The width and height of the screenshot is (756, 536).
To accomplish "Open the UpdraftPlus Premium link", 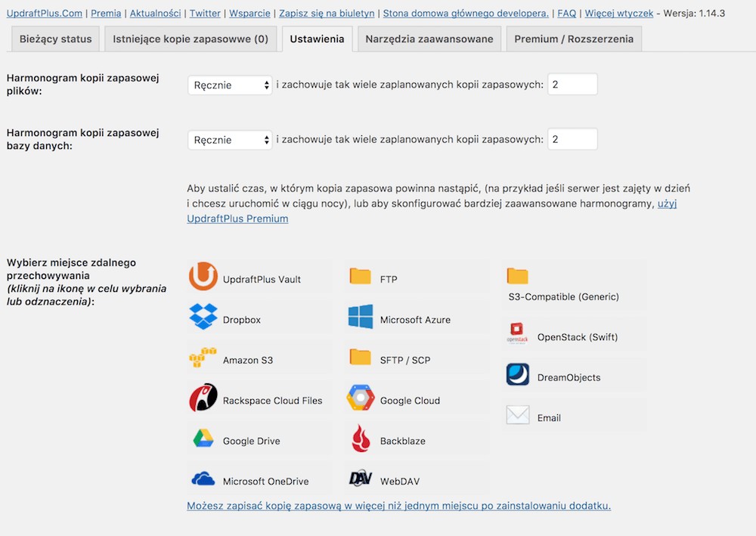I will tap(237, 218).
